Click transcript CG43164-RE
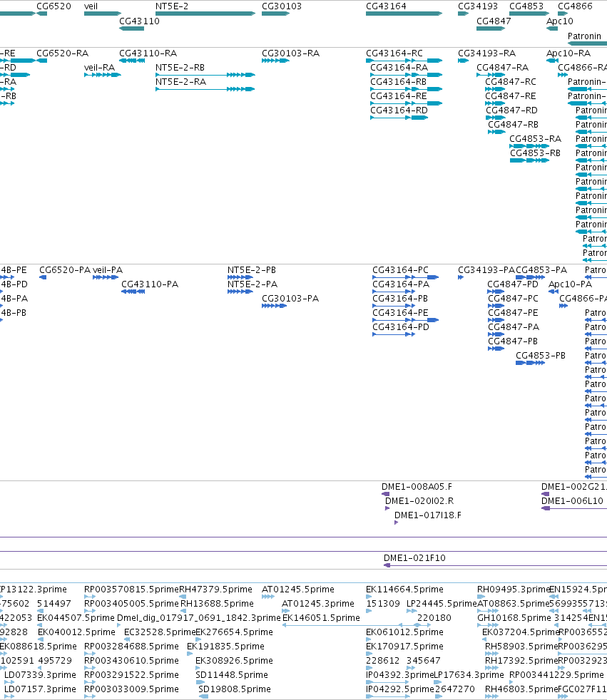The height and width of the screenshot is (700, 607). [399, 96]
